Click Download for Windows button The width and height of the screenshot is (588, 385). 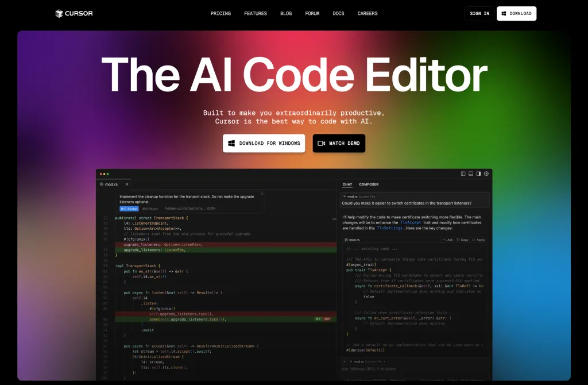coord(264,143)
